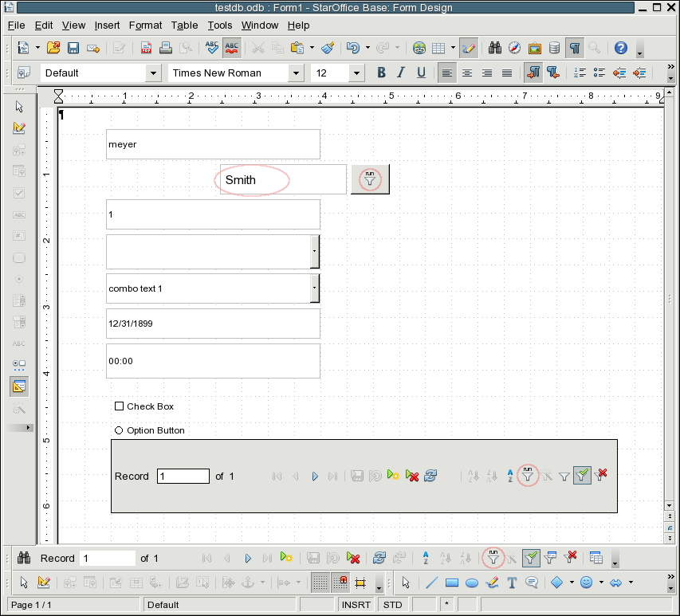Image resolution: width=680 pixels, height=616 pixels.
Task: Open the Times New Roman font dropdown
Action: [297, 73]
